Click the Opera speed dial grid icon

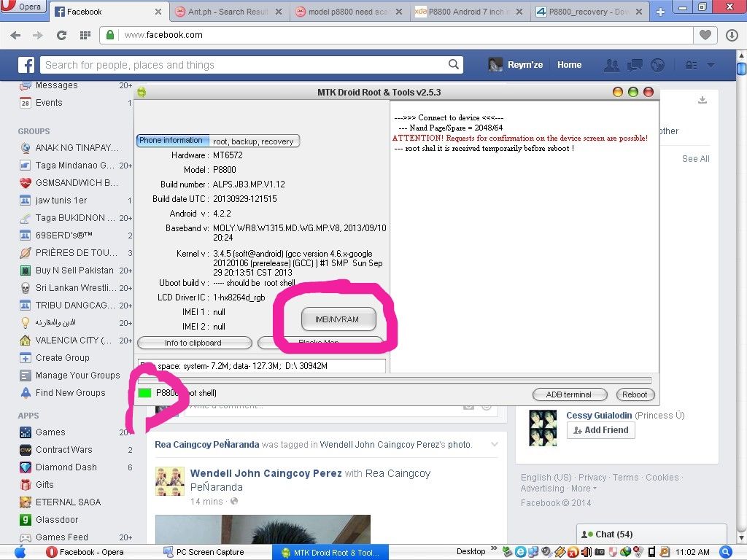point(85,35)
